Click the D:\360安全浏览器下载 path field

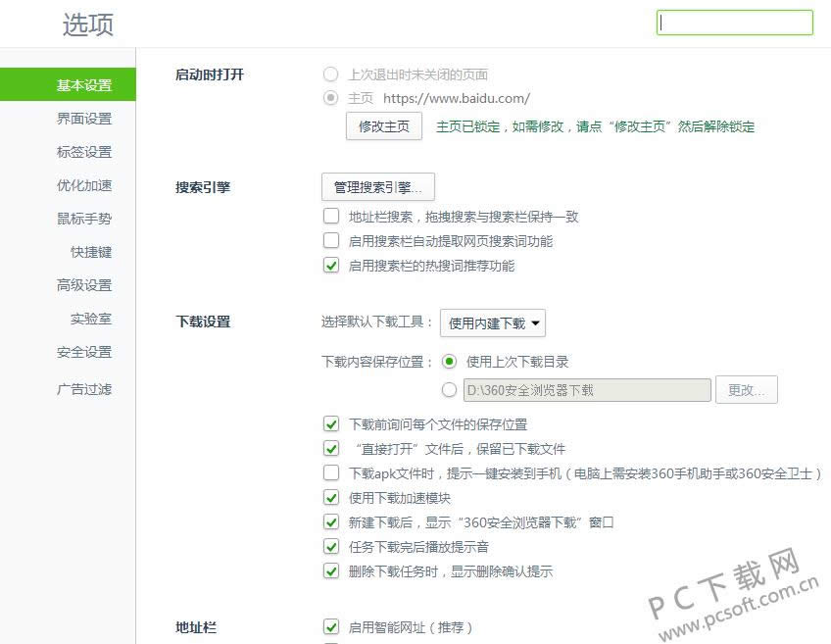(x=586, y=390)
